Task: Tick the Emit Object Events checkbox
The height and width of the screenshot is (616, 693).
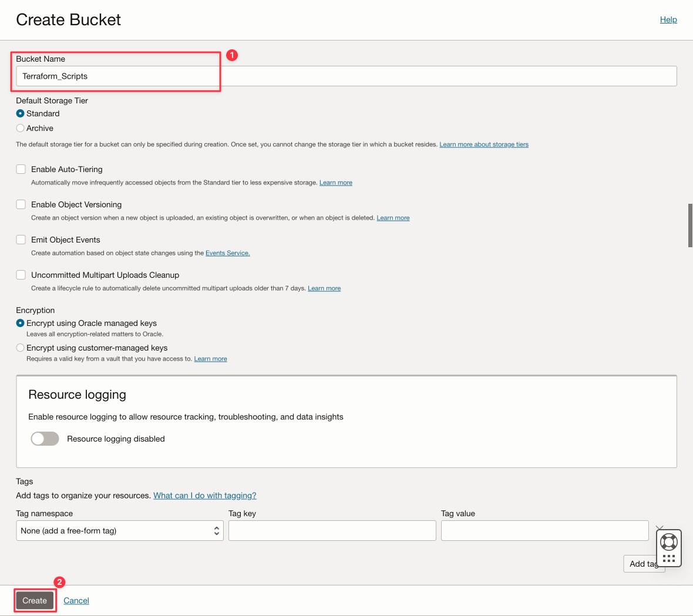Action: 21,240
